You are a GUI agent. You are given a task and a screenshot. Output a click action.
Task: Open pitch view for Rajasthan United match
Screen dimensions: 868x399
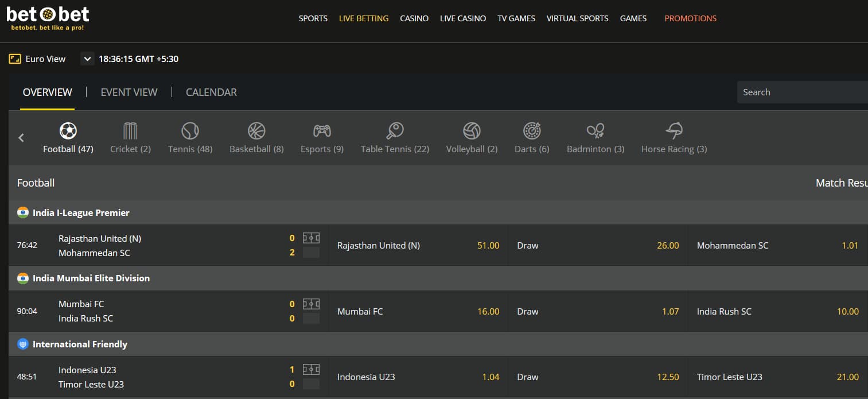311,238
